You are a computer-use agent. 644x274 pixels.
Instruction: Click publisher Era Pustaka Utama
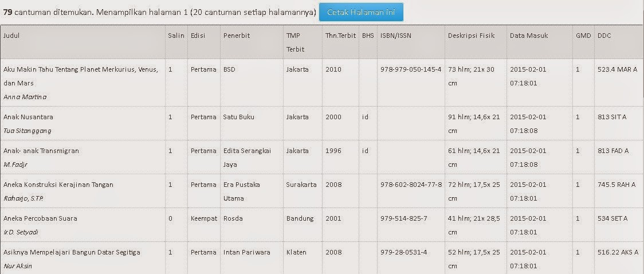tap(242, 191)
